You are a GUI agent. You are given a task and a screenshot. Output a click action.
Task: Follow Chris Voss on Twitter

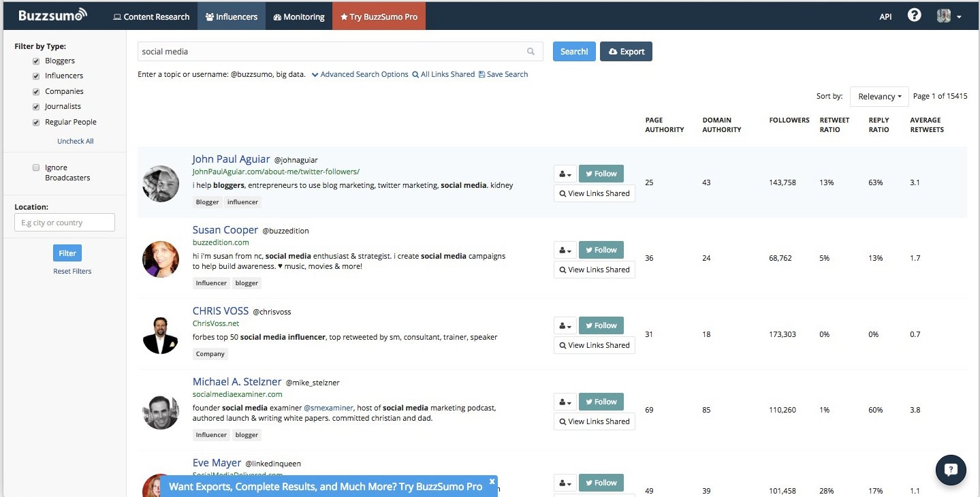(601, 325)
